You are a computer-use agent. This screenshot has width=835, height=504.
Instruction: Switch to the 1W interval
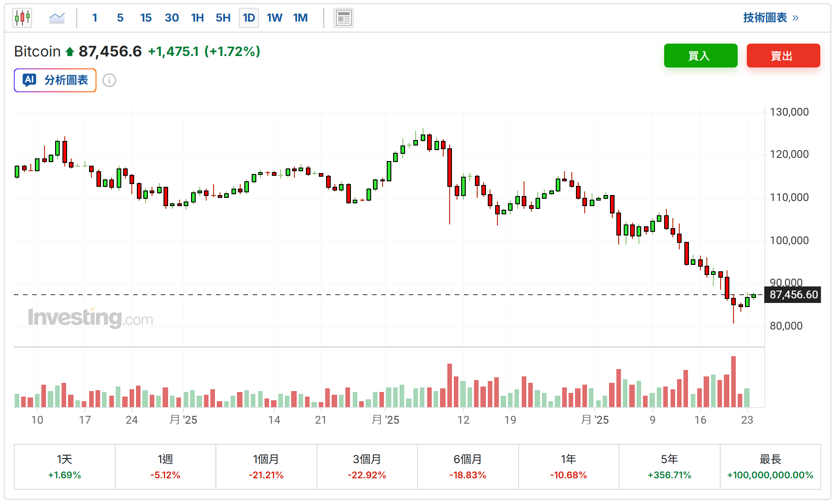274,18
